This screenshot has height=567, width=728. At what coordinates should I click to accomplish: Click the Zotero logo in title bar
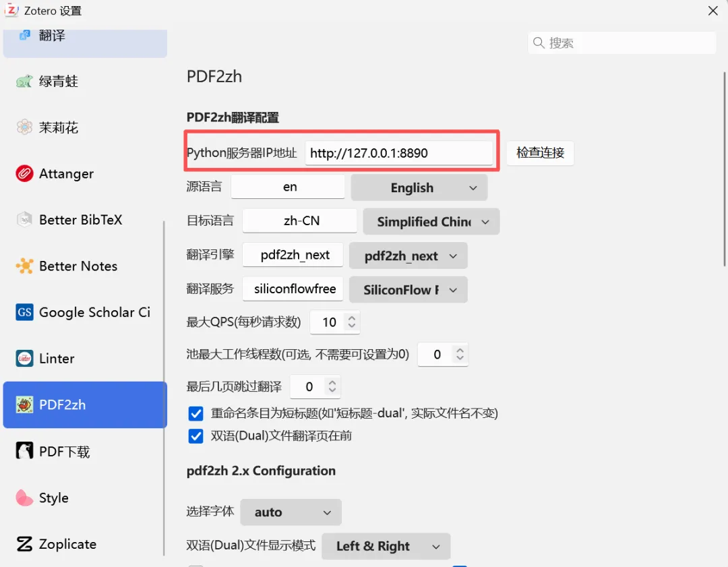[x=11, y=10]
